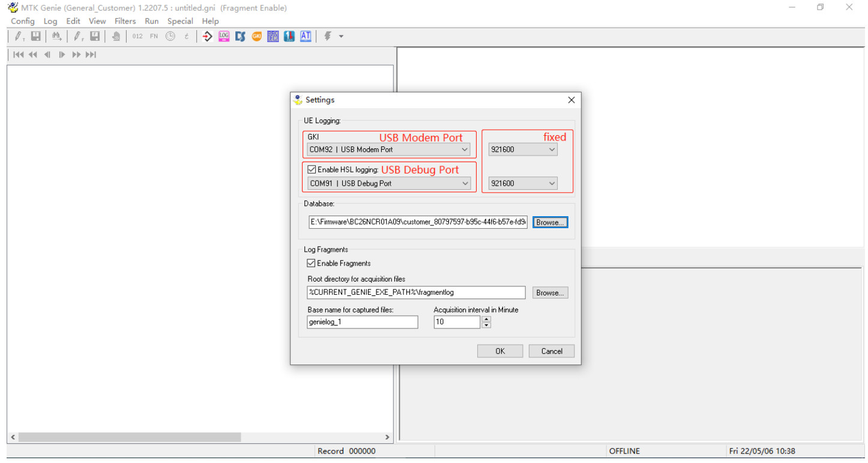The image size is (868, 463).
Task: Open the COM91 USB Debug Port dropdown
Action: [465, 184]
